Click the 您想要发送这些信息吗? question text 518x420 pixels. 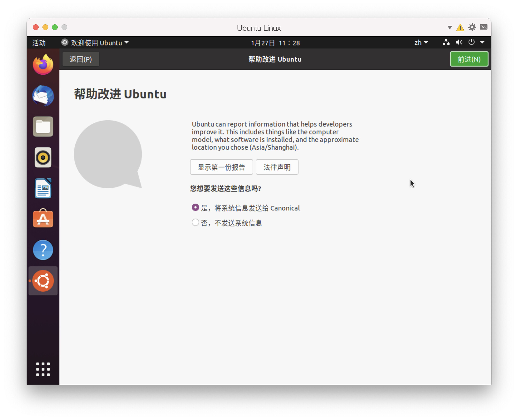(x=226, y=189)
